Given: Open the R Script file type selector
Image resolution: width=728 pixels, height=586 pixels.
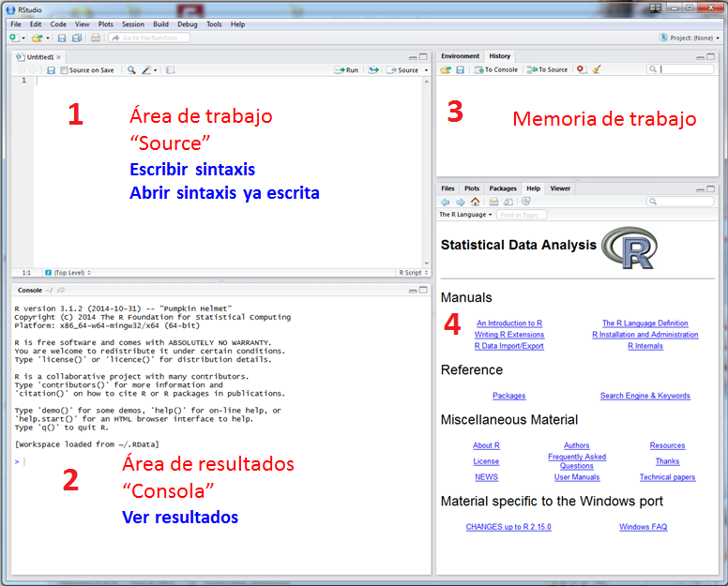Looking at the screenshot, I should click(x=413, y=273).
